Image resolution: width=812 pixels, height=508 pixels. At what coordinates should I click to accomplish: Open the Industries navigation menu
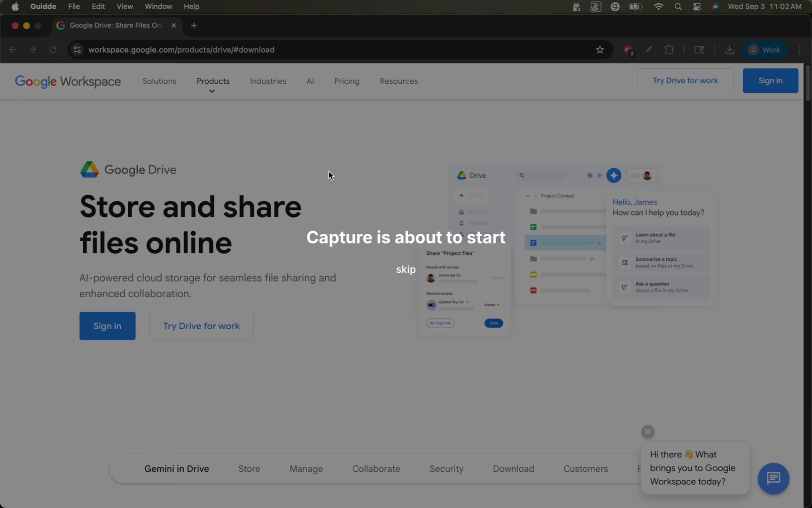pos(268,81)
